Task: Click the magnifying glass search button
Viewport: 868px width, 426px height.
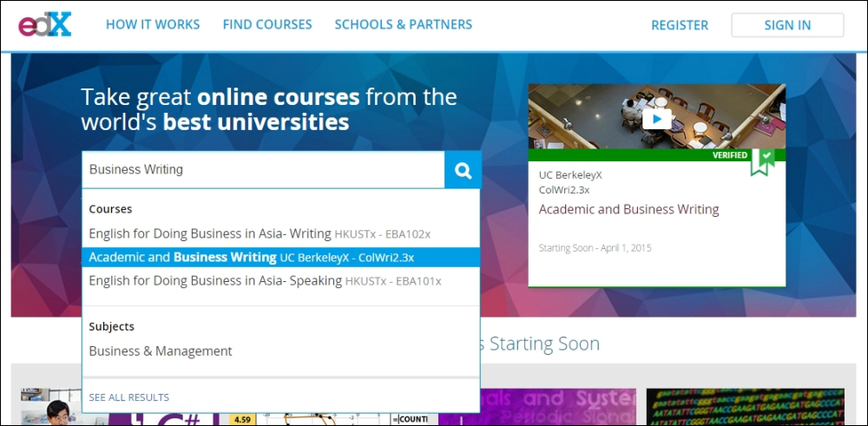Action: coord(463,170)
